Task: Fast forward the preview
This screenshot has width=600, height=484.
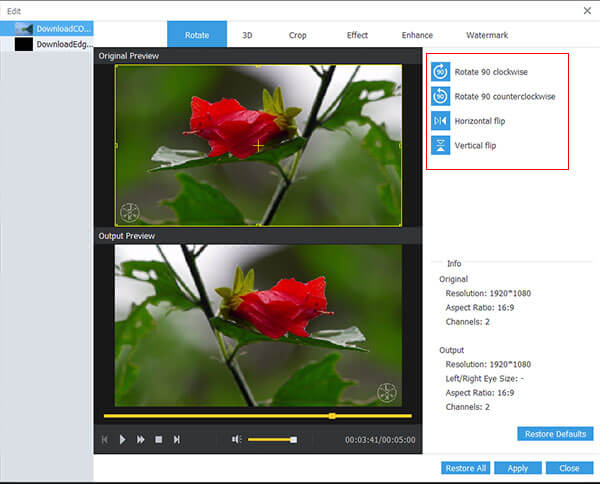Action: coord(140,440)
